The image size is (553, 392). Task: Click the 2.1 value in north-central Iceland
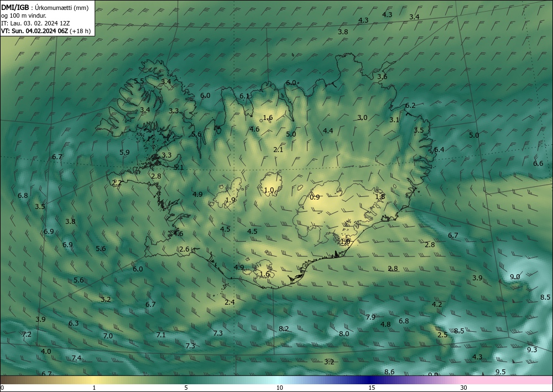click(x=278, y=149)
